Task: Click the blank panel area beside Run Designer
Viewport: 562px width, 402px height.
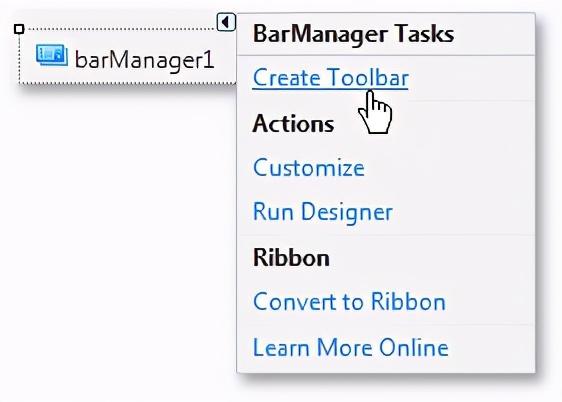Action: [x=462, y=212]
